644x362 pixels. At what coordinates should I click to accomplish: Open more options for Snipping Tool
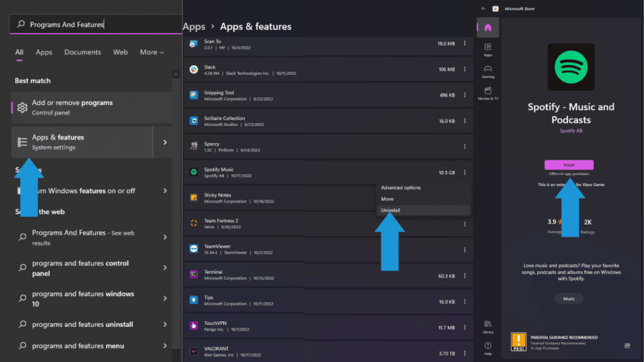click(x=465, y=96)
